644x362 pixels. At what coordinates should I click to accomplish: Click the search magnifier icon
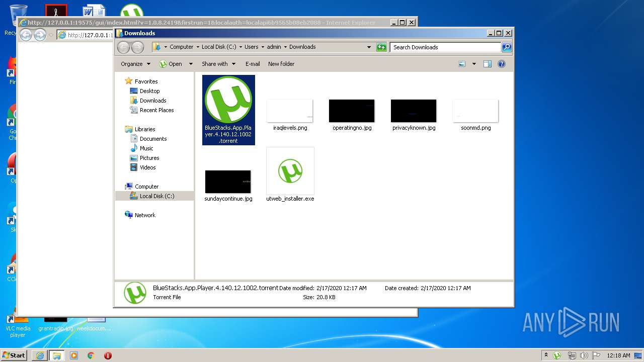coord(507,47)
